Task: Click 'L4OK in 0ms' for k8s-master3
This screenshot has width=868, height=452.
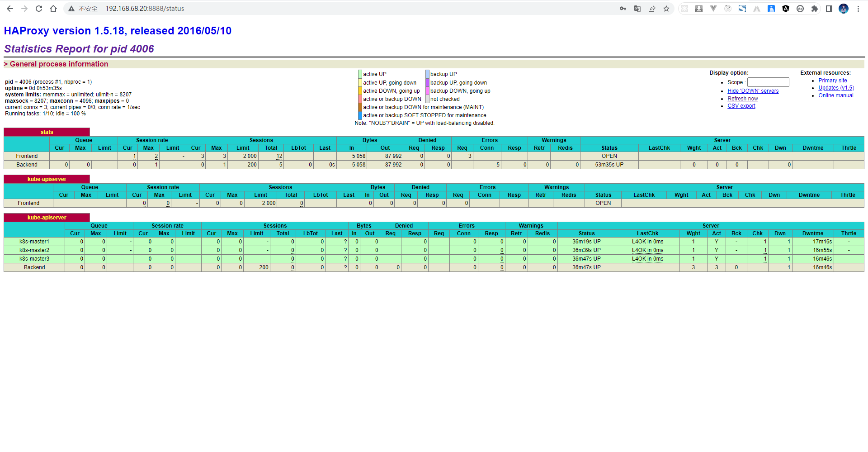Action: [647, 259]
